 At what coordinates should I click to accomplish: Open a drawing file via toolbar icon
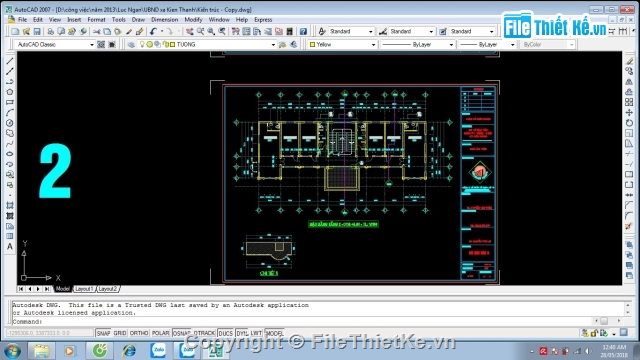tap(26, 31)
